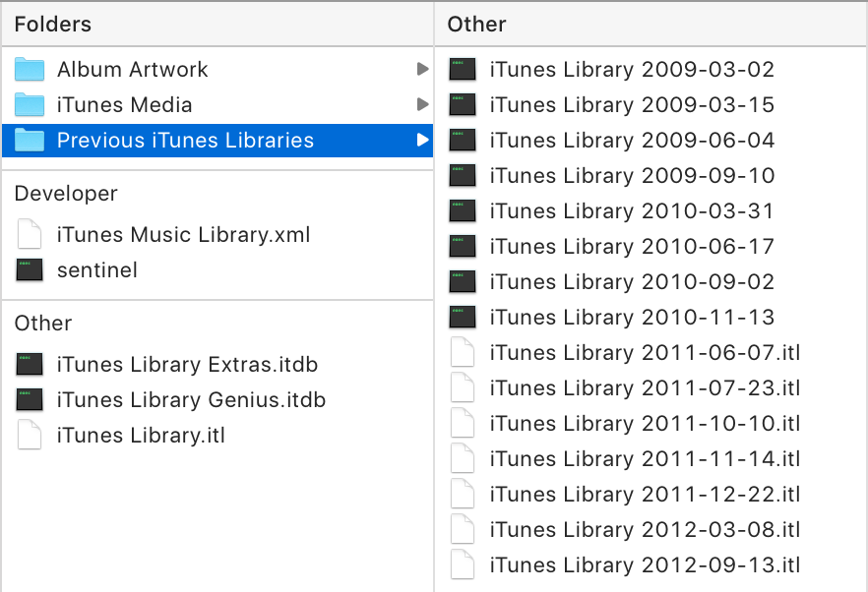Click the Other header in the right column

pos(651,25)
